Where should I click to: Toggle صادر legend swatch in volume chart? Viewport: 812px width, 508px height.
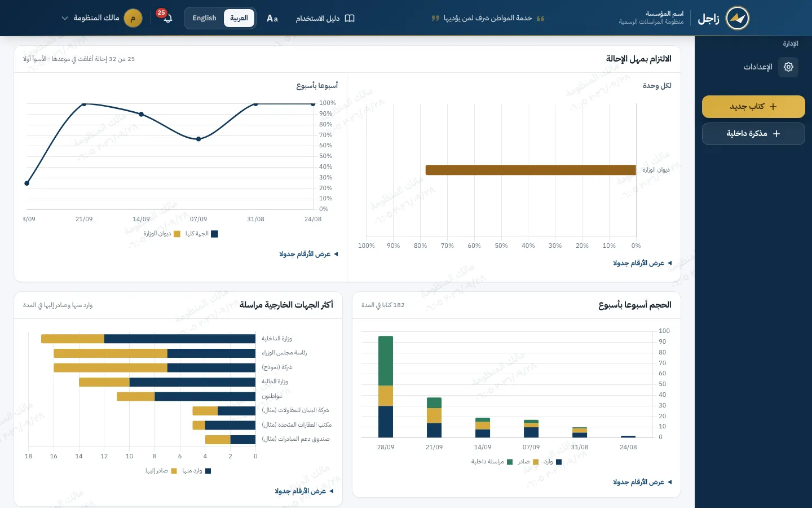click(x=536, y=462)
